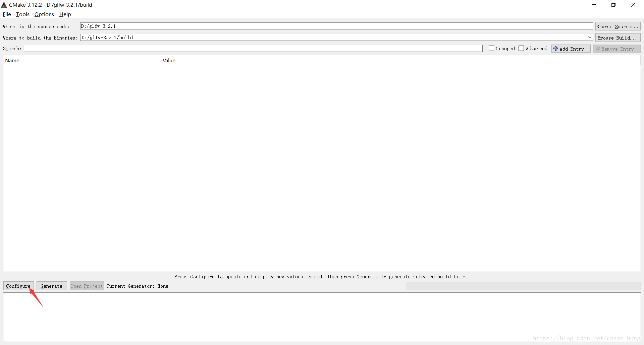
Task: Click the Remove Entry button
Action: (617, 49)
